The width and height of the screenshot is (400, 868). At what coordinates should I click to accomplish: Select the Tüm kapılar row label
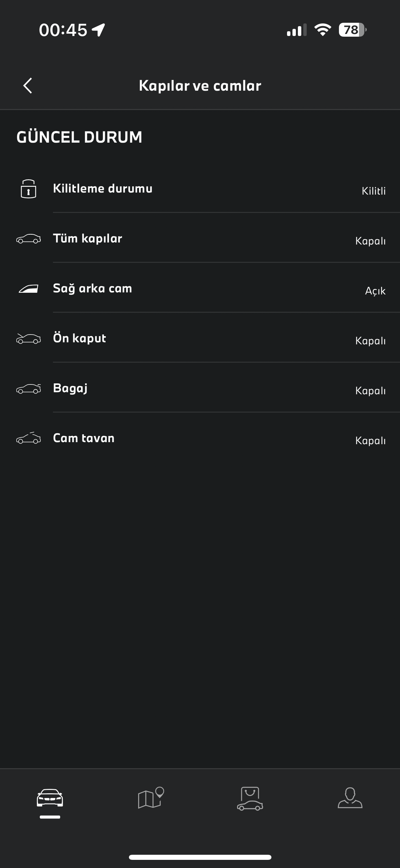tap(88, 238)
